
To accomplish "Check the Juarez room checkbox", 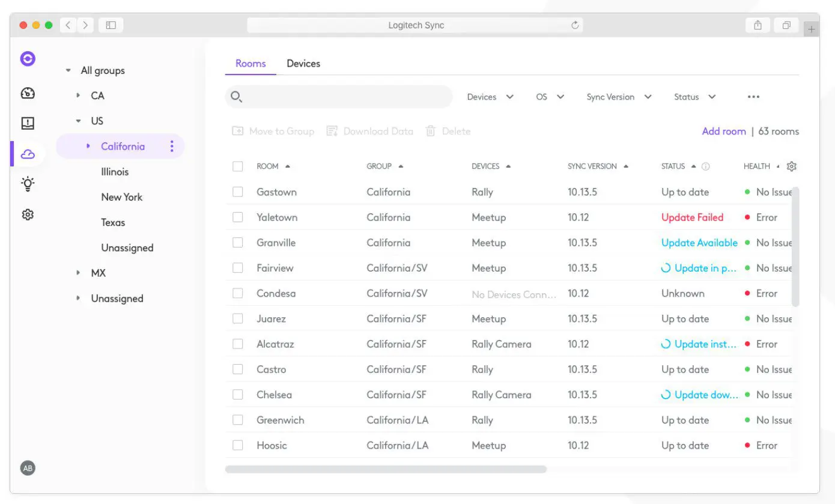I will 238,319.
